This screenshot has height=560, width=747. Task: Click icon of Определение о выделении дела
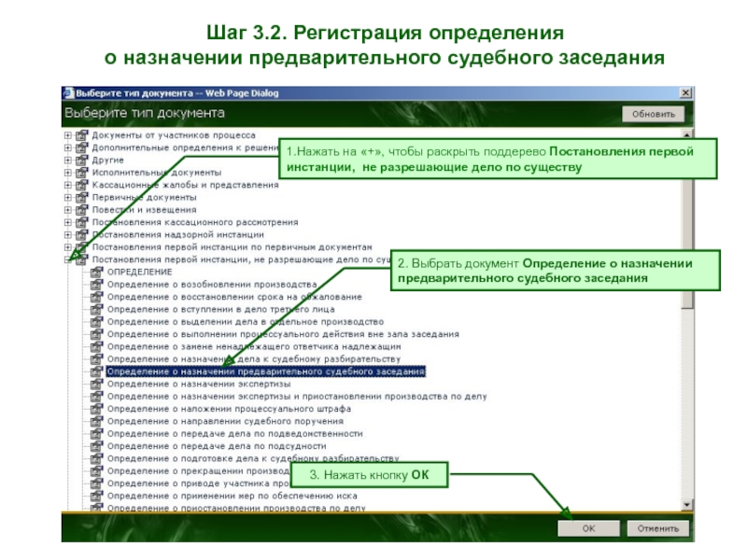[97, 321]
